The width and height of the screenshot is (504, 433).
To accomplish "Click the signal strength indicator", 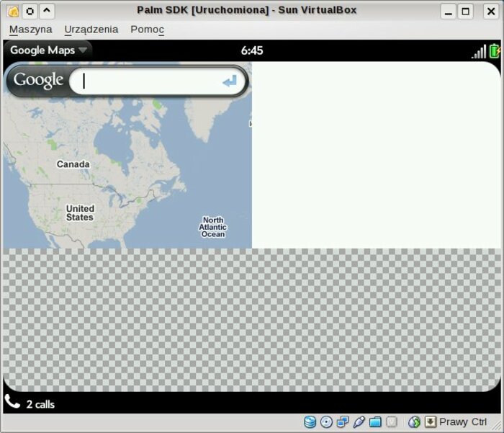I will point(479,52).
